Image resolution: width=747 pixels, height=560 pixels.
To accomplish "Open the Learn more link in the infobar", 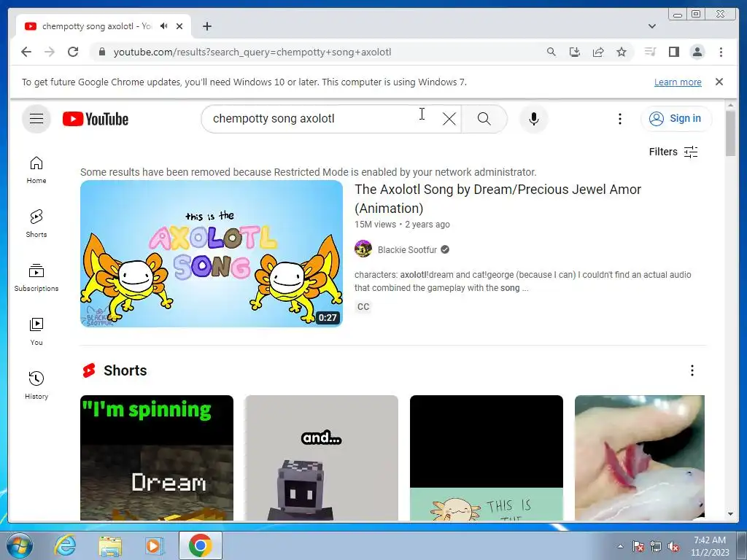I will (x=678, y=82).
